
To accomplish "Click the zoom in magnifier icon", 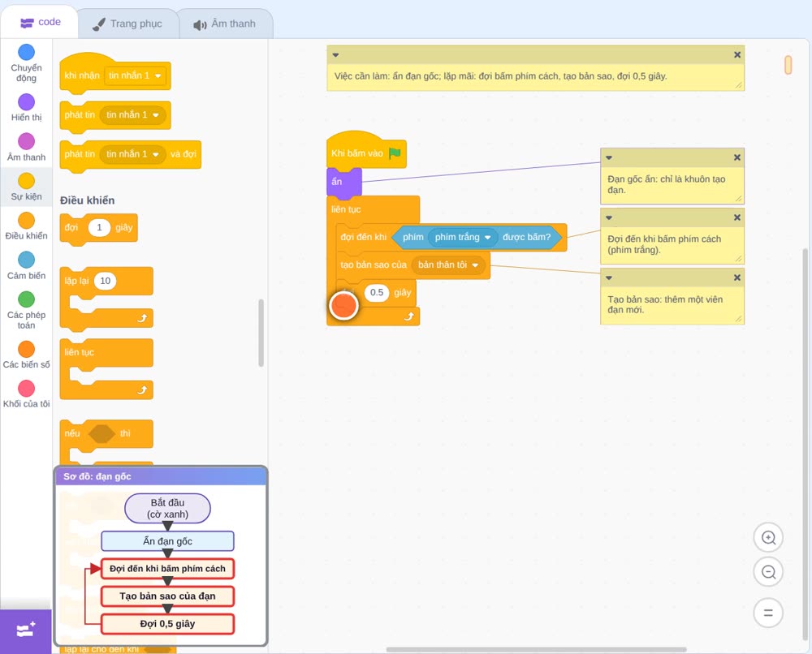I will coord(768,538).
